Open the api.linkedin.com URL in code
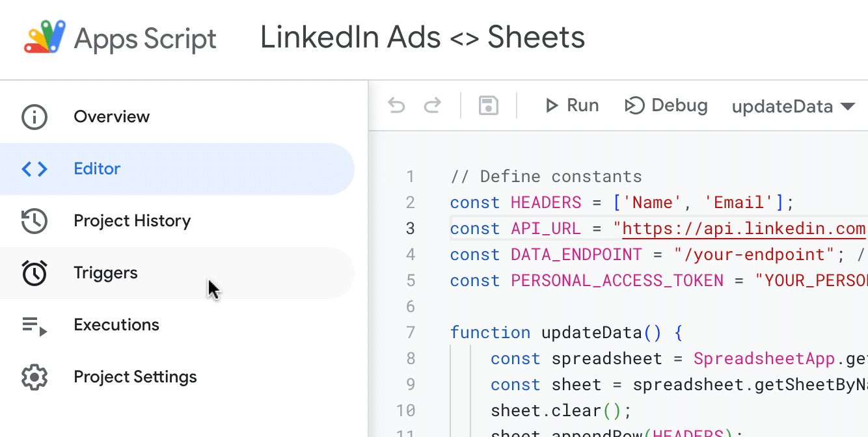868x437 pixels. [x=744, y=229]
